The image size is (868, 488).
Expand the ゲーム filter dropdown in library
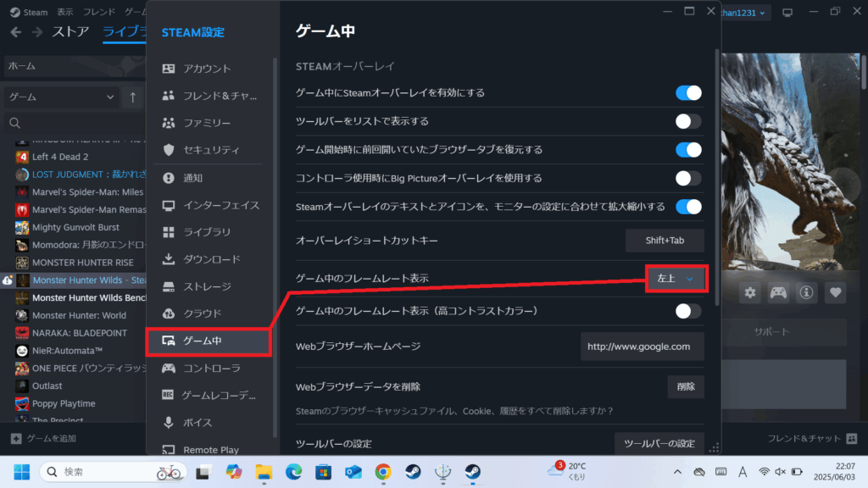tap(61, 97)
